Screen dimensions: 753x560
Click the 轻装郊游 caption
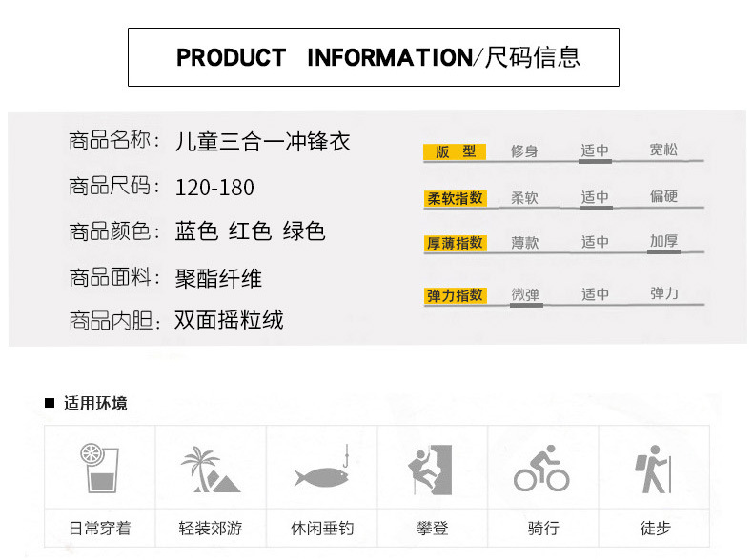click(210, 528)
